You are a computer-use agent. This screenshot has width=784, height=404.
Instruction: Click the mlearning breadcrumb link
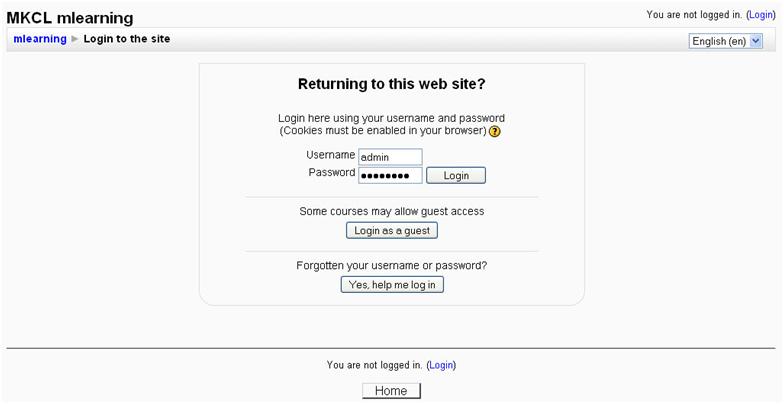point(40,39)
